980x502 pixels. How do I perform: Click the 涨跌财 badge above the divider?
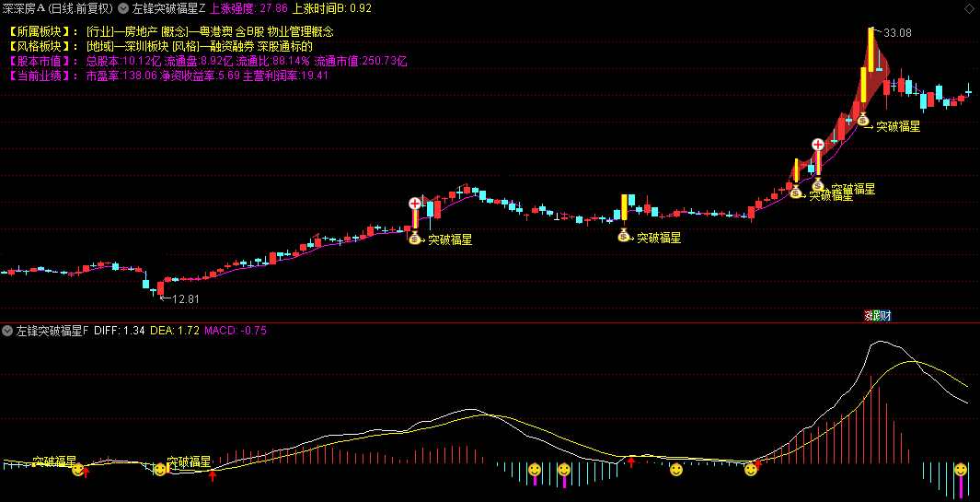point(878,316)
